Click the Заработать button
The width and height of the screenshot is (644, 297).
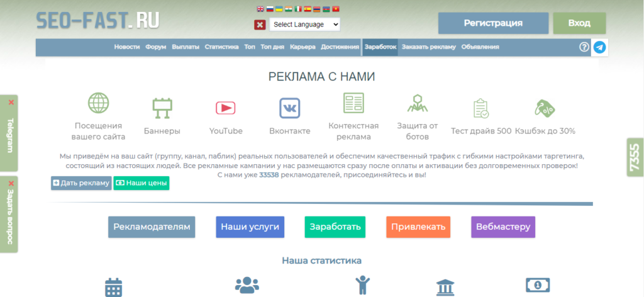pos(335,227)
